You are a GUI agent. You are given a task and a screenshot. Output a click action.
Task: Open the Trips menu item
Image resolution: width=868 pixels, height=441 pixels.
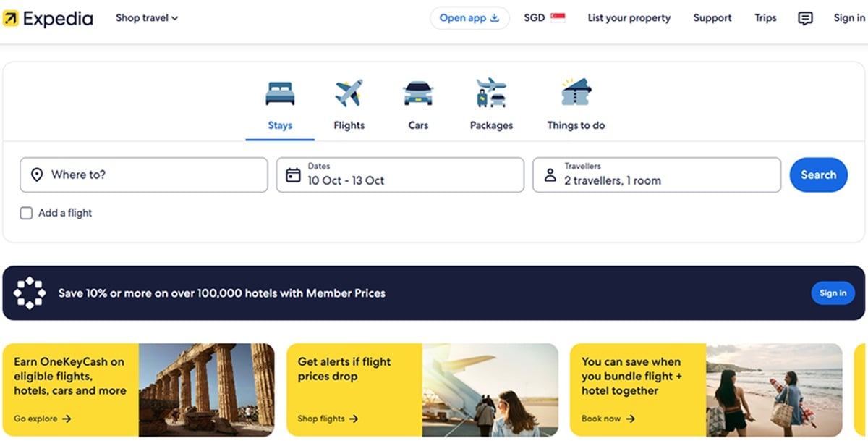(x=765, y=18)
